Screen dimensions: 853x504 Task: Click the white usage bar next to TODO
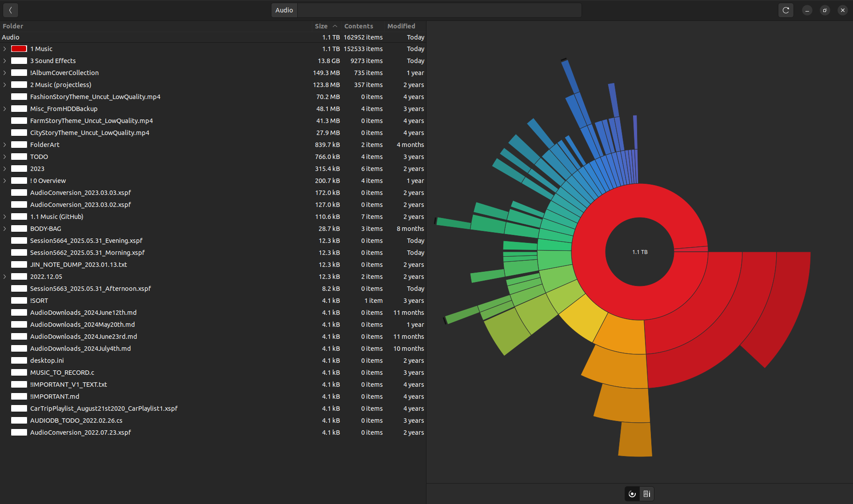[19, 157]
